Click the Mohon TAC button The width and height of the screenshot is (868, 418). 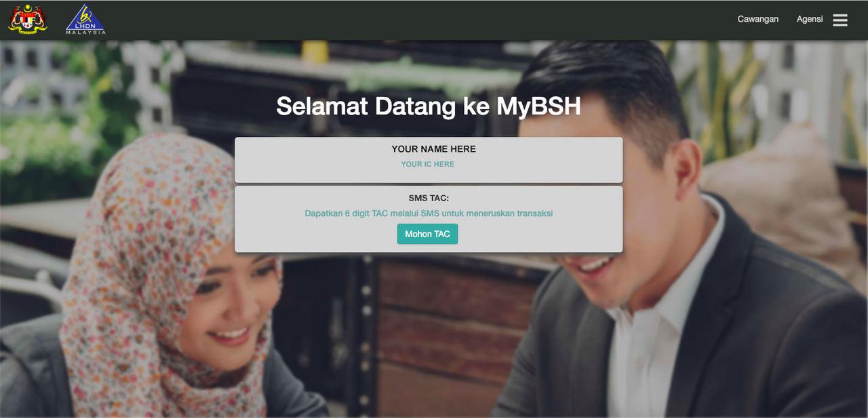(427, 234)
